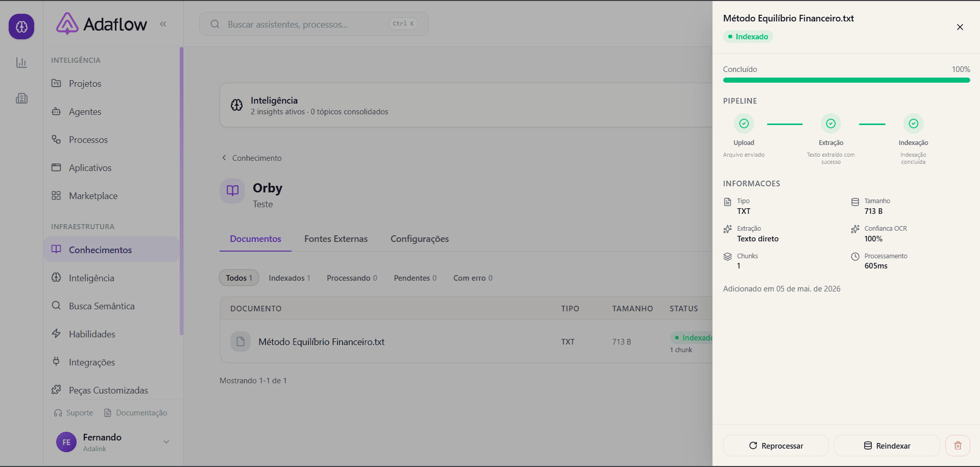Go back to Conhecimento breadcrumb
The image size is (980, 467).
click(252, 158)
